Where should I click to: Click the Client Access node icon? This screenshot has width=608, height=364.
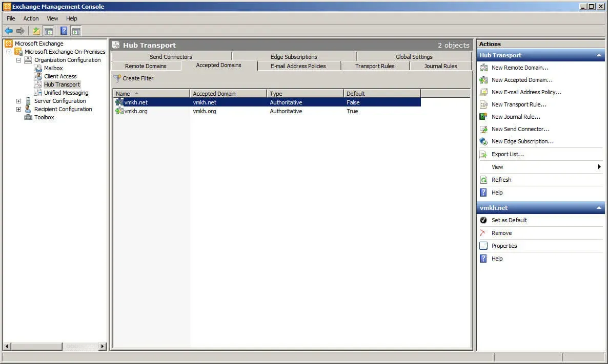38,76
